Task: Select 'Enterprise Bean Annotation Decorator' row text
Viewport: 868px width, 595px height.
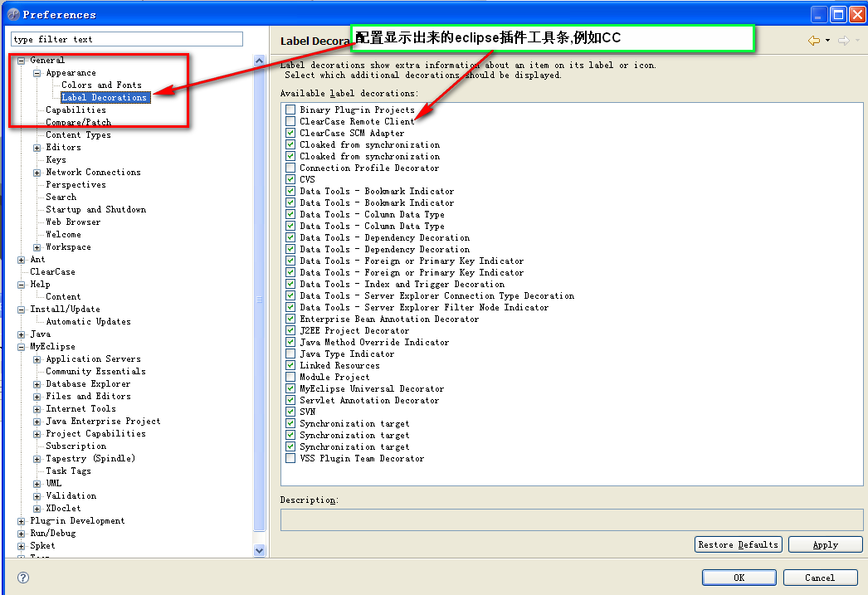Action: click(389, 319)
